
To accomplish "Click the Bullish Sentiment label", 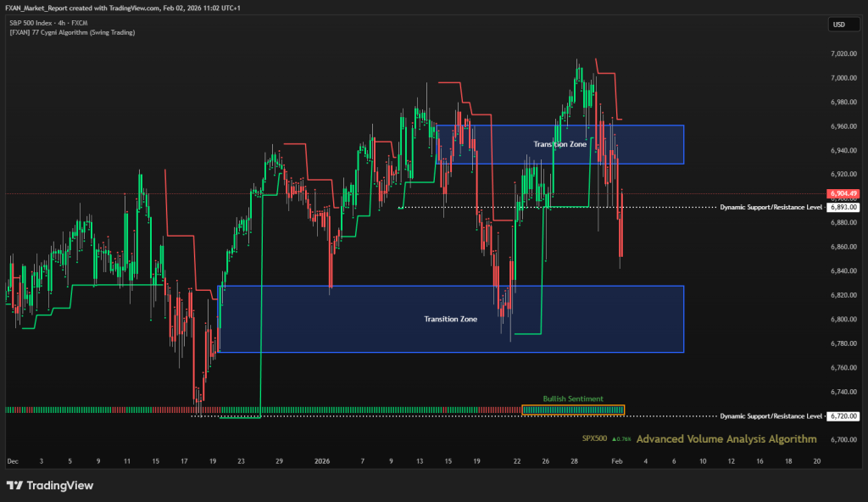I will coord(573,399).
